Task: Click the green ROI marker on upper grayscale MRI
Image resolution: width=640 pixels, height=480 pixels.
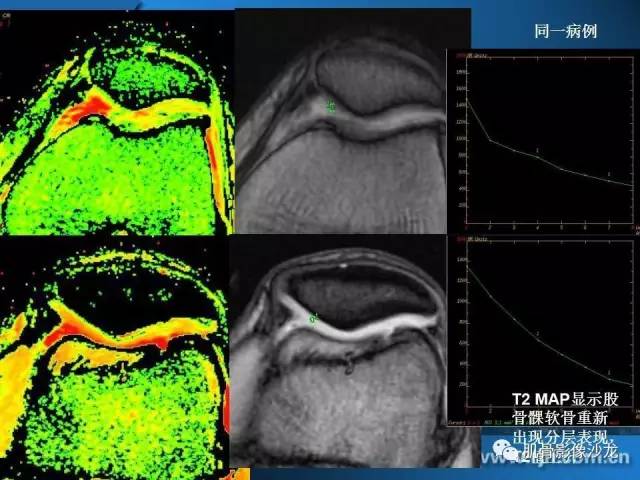Action: pyautogui.click(x=331, y=107)
